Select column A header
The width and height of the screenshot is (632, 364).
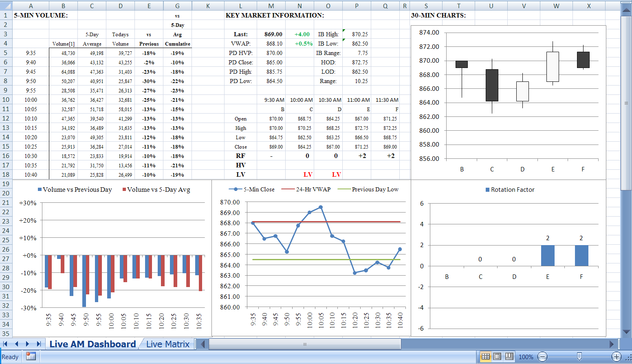point(31,6)
